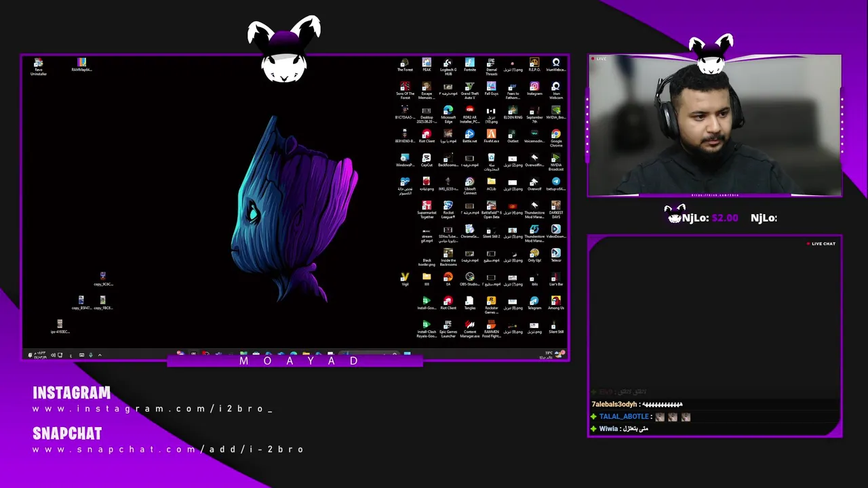Viewport: 868px width, 488px height.
Task: Open OBS-Studio installer icon
Action: pyautogui.click(x=470, y=279)
